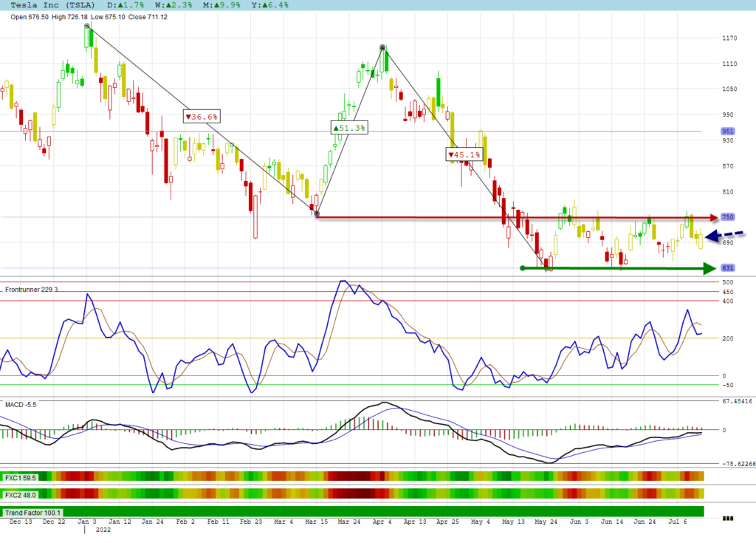Click the 450 level on Frontrunner axis
The image size is (756, 543).
728,292
